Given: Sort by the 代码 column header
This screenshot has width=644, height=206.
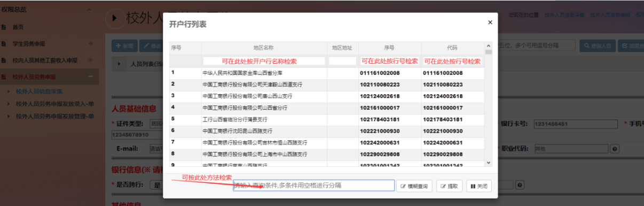Looking at the screenshot, I should [452, 48].
